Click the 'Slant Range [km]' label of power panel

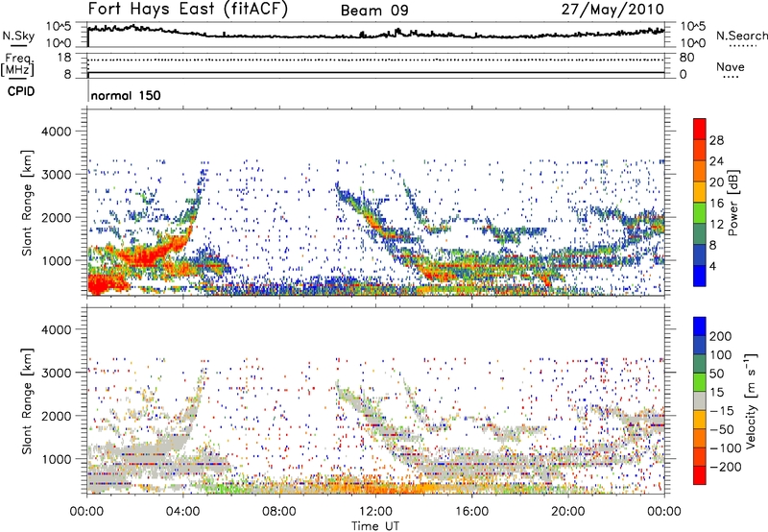click(x=27, y=203)
